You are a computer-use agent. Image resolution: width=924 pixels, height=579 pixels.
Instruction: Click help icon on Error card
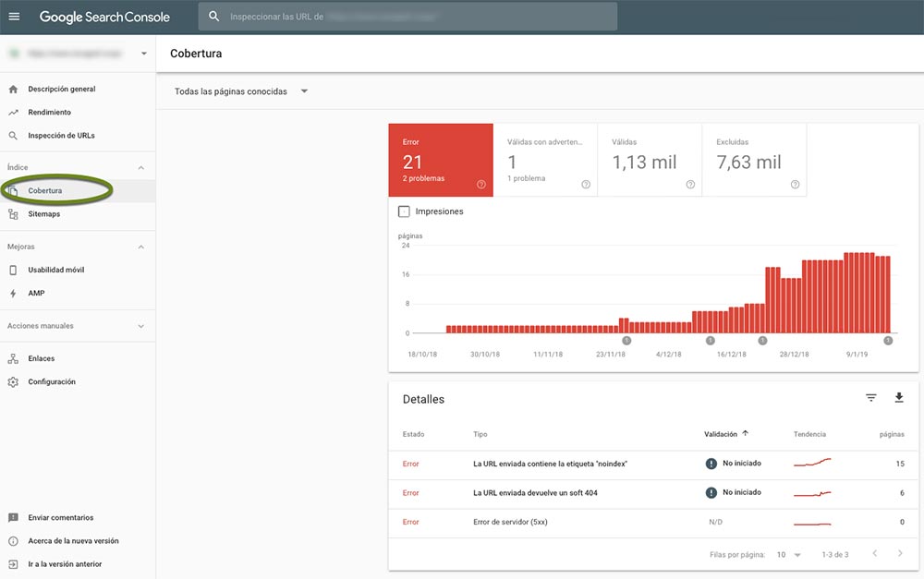481,185
